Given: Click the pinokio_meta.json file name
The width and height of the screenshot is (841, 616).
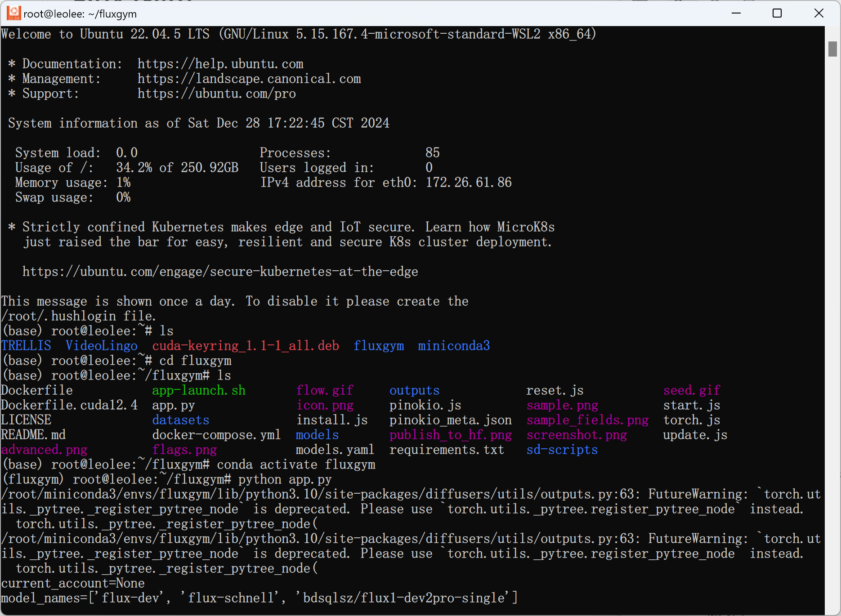Looking at the screenshot, I should click(x=450, y=420).
